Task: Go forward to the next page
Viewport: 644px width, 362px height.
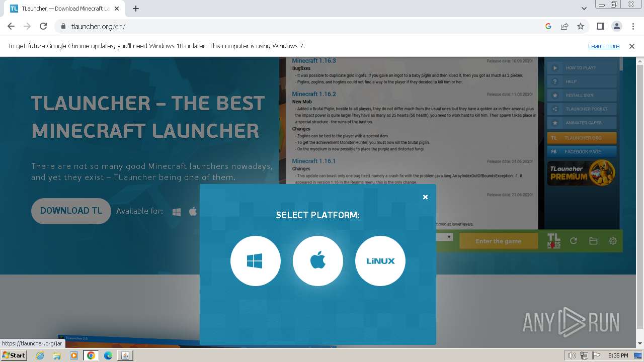Action: coord(27,26)
